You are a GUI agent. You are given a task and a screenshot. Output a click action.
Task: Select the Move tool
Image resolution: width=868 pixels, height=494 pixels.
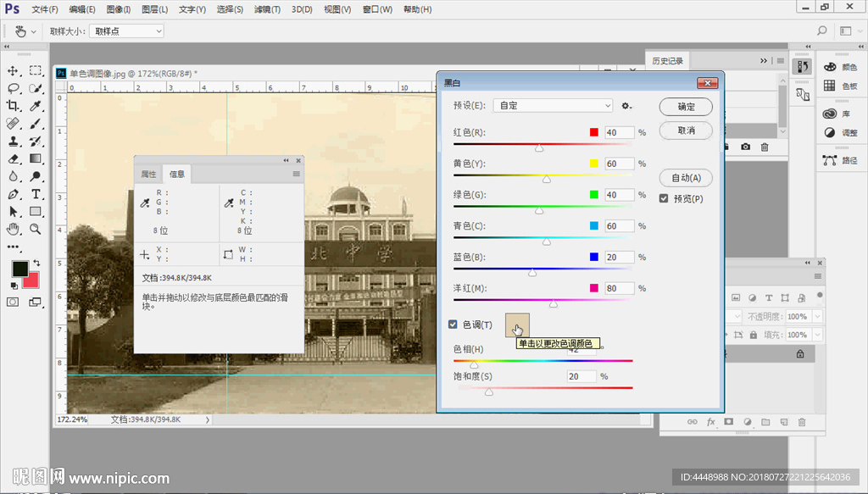coord(14,70)
